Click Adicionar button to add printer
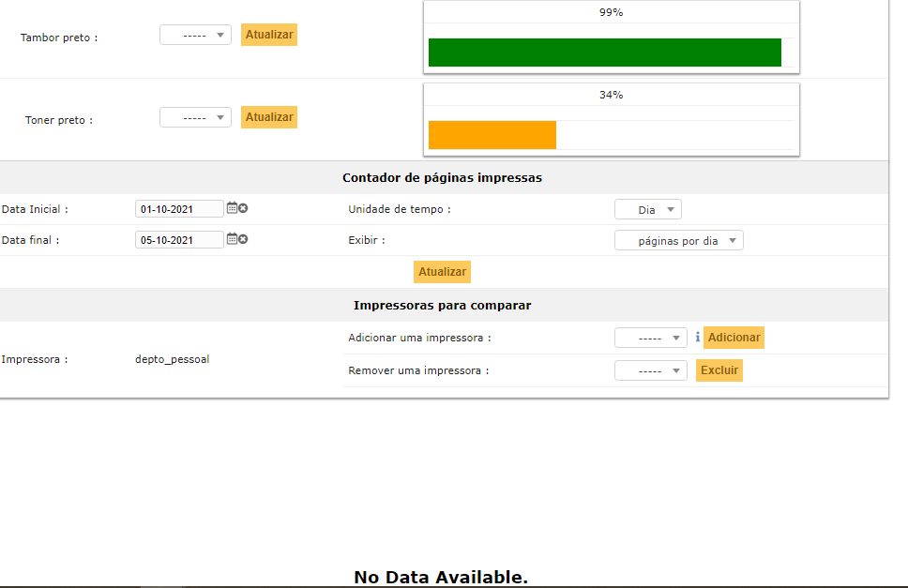This screenshot has width=908, height=588. [734, 338]
